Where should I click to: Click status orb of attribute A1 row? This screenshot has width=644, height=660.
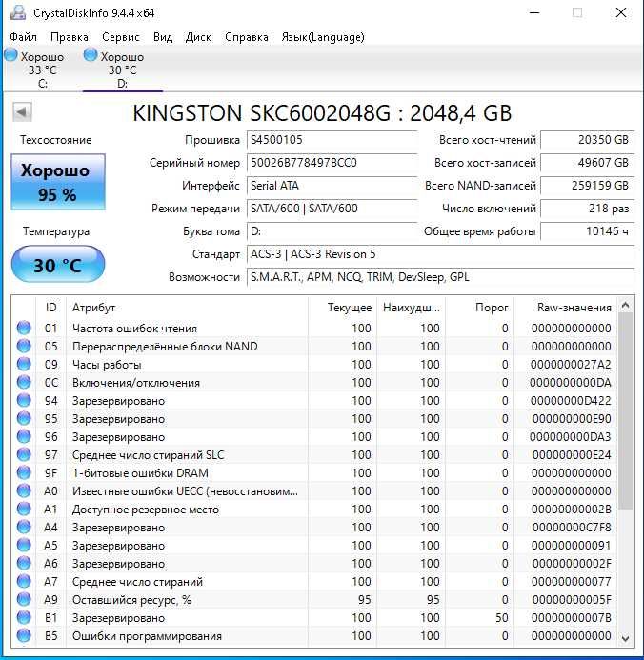[x=24, y=509]
